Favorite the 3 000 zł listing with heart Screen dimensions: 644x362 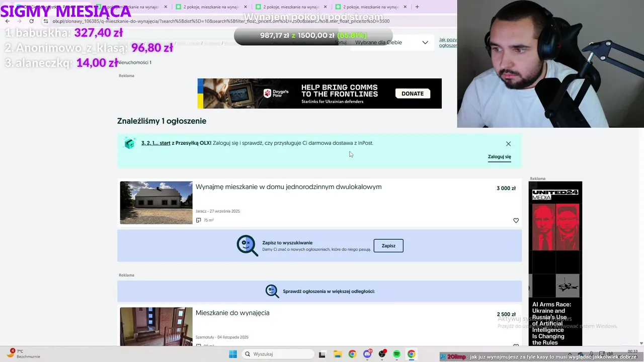(516, 221)
